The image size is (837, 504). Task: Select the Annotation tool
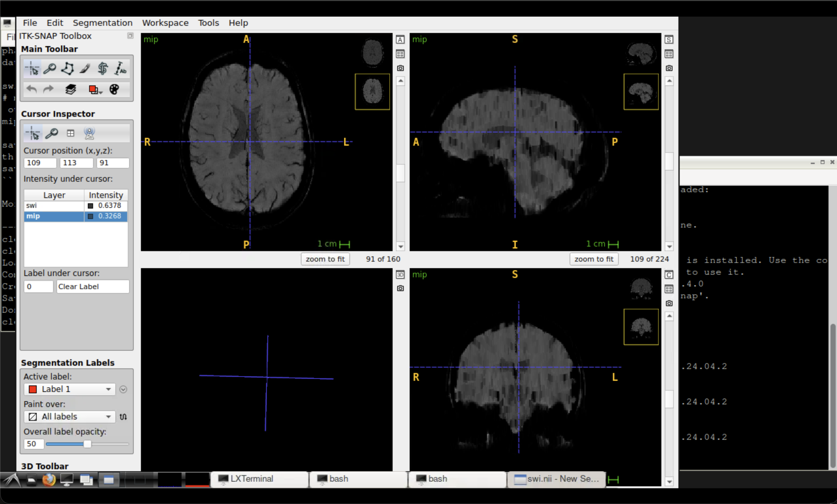pos(120,69)
